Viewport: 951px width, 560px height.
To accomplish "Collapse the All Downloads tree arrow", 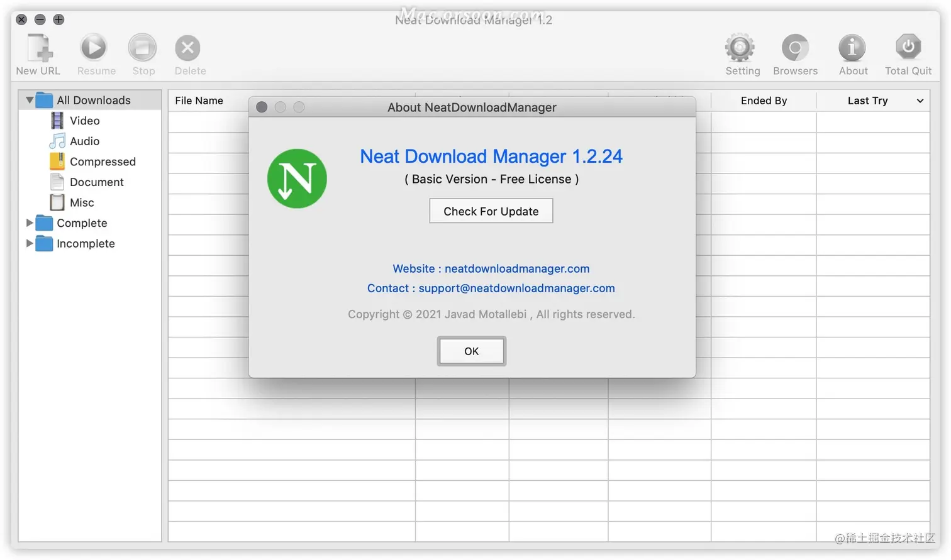I will coord(30,100).
